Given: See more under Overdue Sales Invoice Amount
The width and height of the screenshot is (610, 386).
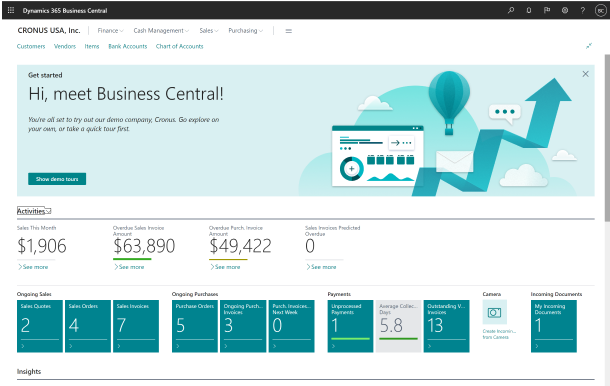Looking at the screenshot, I should click(129, 267).
